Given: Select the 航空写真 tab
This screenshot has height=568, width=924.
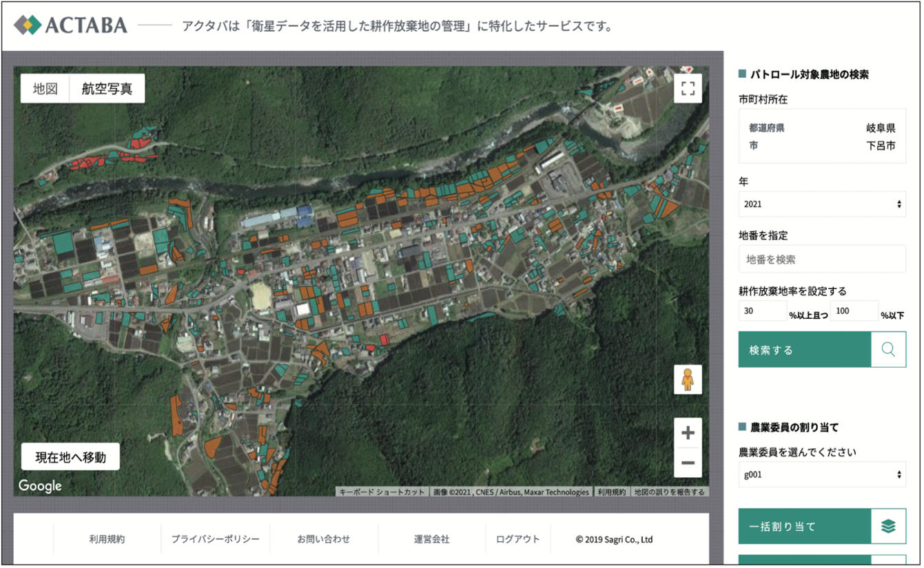Looking at the screenshot, I should [108, 88].
